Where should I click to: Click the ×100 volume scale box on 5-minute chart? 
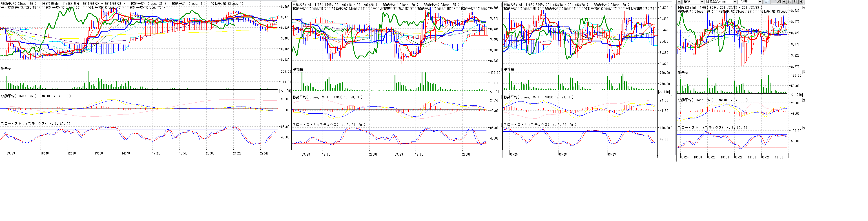pyautogui.click(x=285, y=91)
